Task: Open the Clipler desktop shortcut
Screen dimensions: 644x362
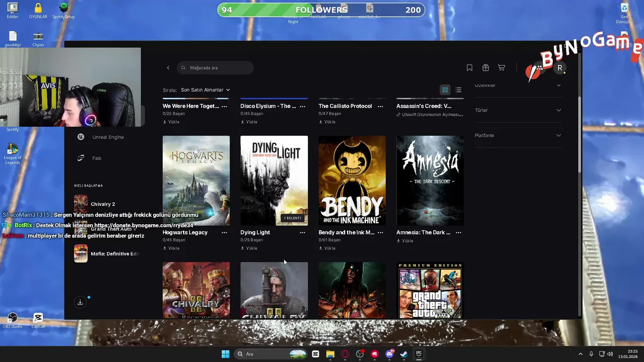Action: [x=38, y=39]
